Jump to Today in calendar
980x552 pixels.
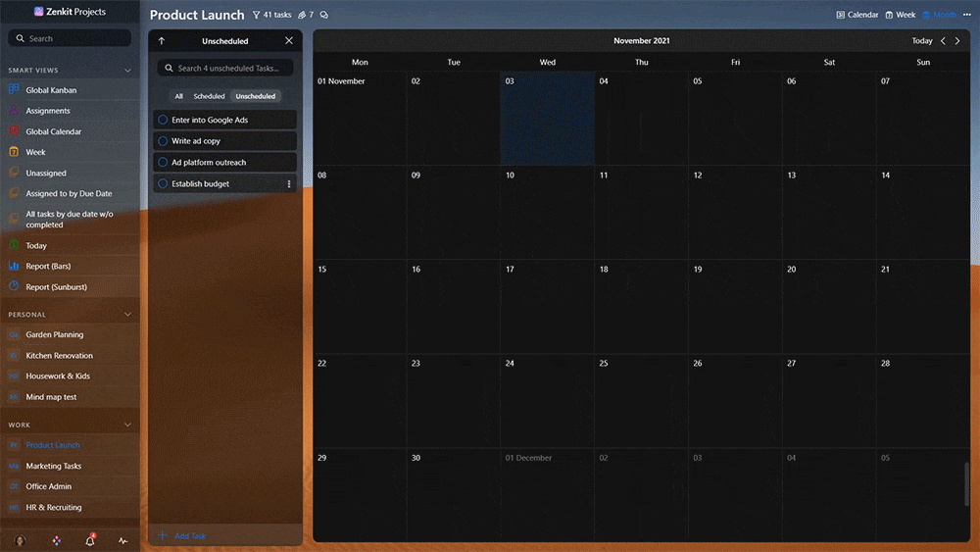(x=922, y=40)
